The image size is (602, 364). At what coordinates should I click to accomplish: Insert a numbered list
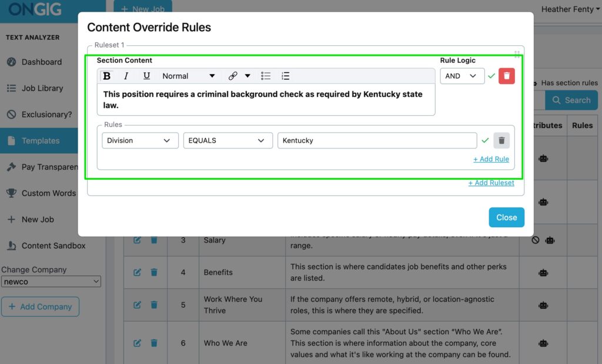point(285,76)
